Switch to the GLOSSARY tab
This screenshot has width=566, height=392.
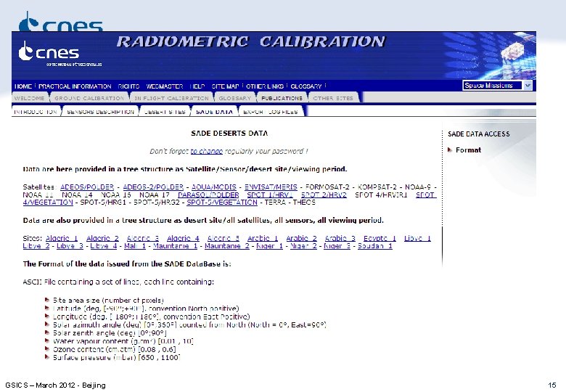click(x=234, y=98)
